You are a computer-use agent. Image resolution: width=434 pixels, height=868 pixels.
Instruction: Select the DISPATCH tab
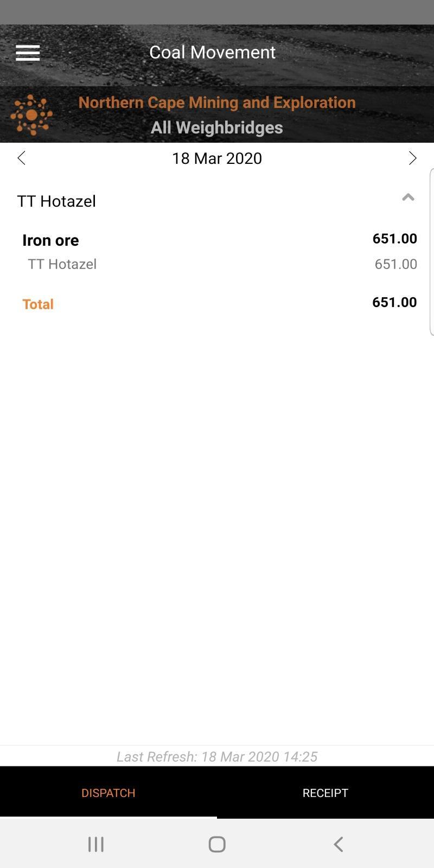[x=108, y=793]
